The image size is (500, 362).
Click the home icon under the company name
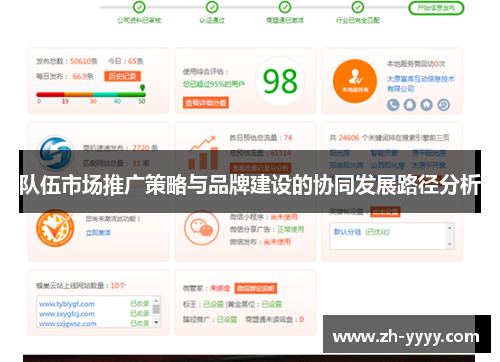426,105
